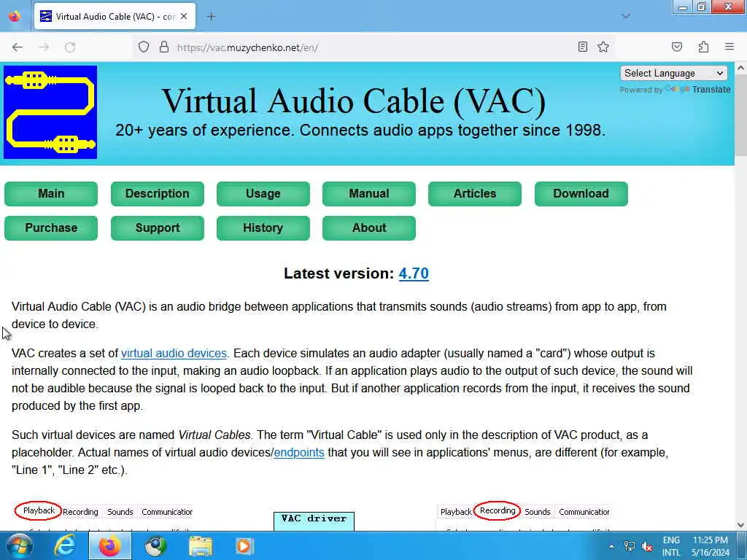
Task: Click the network tray icon
Action: [630, 546]
